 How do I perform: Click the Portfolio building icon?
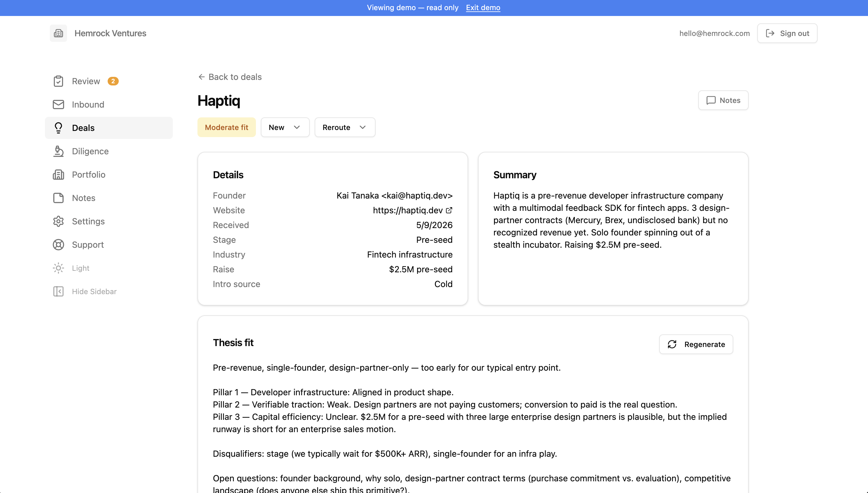click(58, 175)
